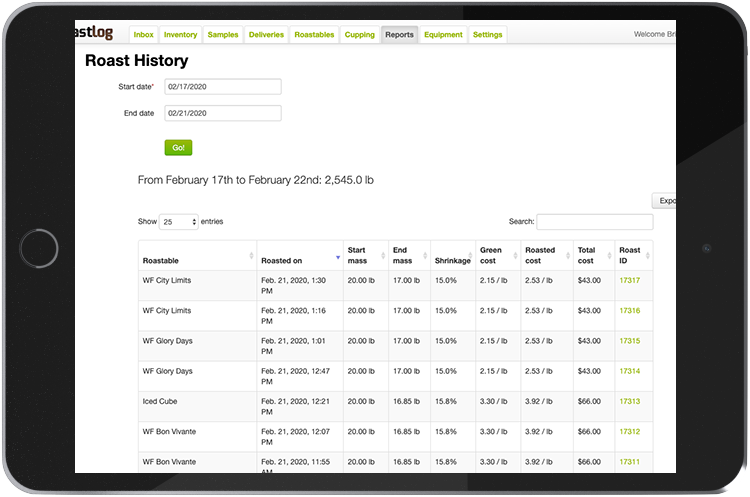Focus the table Search box
750x497 pixels.
[x=594, y=222]
